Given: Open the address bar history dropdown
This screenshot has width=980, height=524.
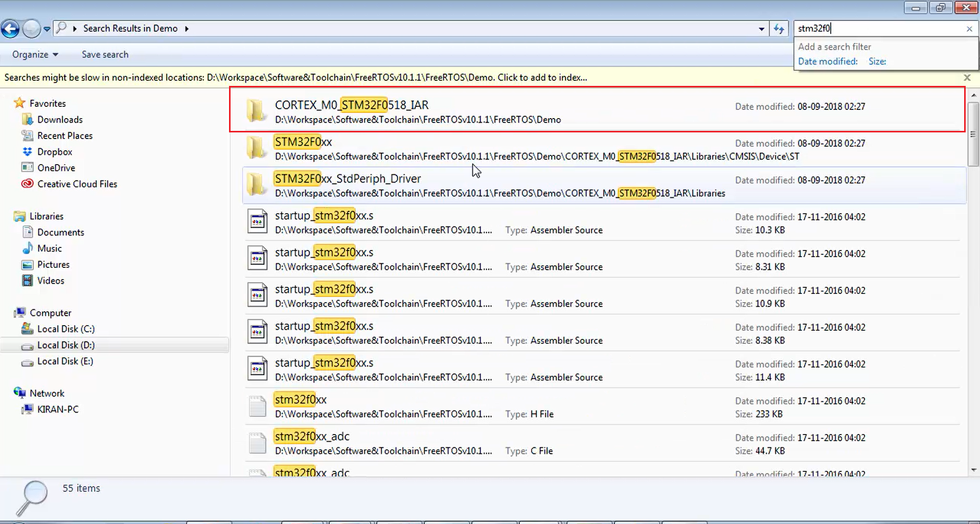Looking at the screenshot, I should click(x=761, y=29).
